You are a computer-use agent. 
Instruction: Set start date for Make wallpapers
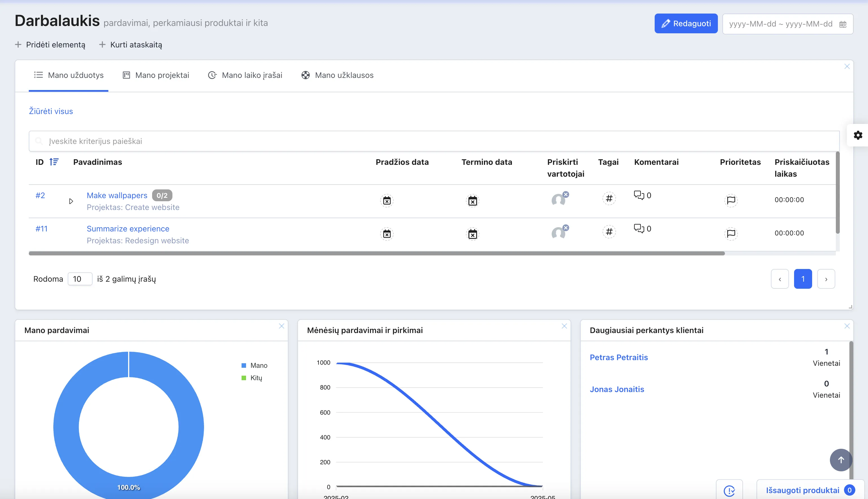[x=387, y=200]
